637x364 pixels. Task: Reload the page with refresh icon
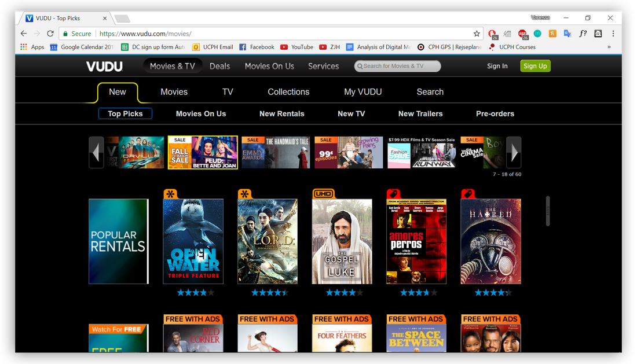50,34
